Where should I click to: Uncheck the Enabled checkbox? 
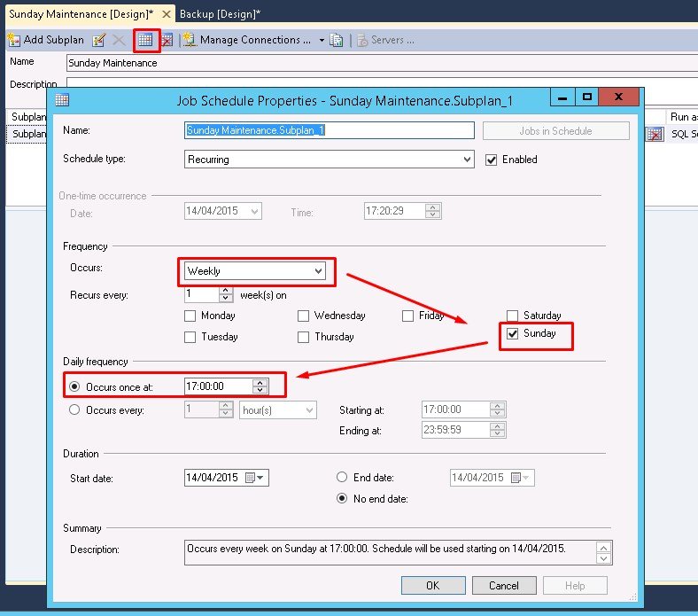click(x=492, y=160)
